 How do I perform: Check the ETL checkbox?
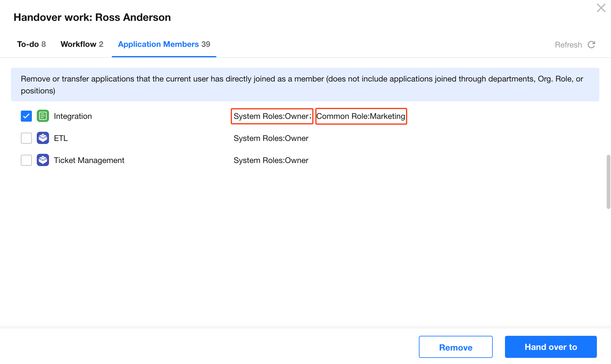coord(26,138)
